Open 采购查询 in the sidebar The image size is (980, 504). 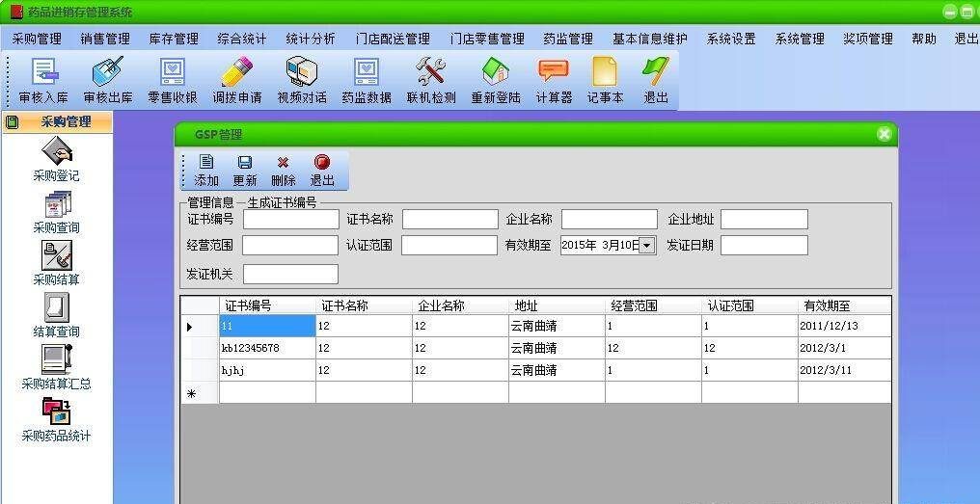pyautogui.click(x=56, y=212)
